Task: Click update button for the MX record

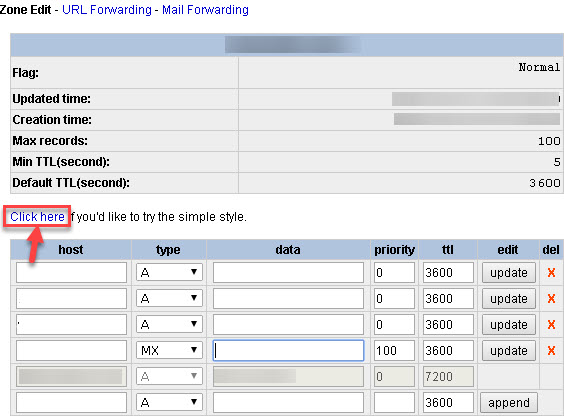Action: pyautogui.click(x=509, y=350)
